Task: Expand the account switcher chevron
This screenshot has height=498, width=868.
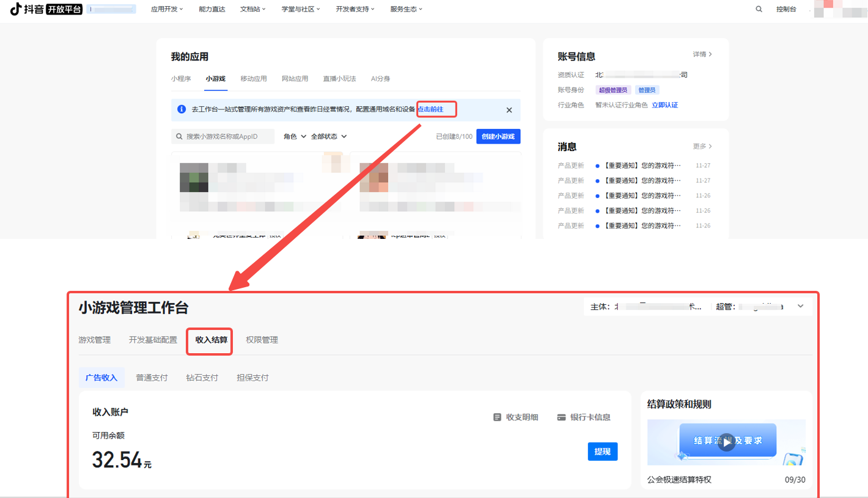Action: [801, 307]
